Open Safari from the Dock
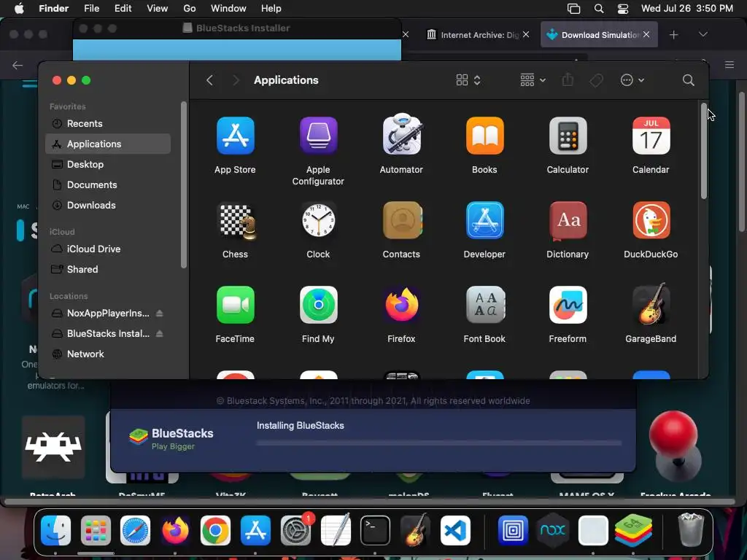Viewport: 747px width, 560px height. click(x=135, y=531)
